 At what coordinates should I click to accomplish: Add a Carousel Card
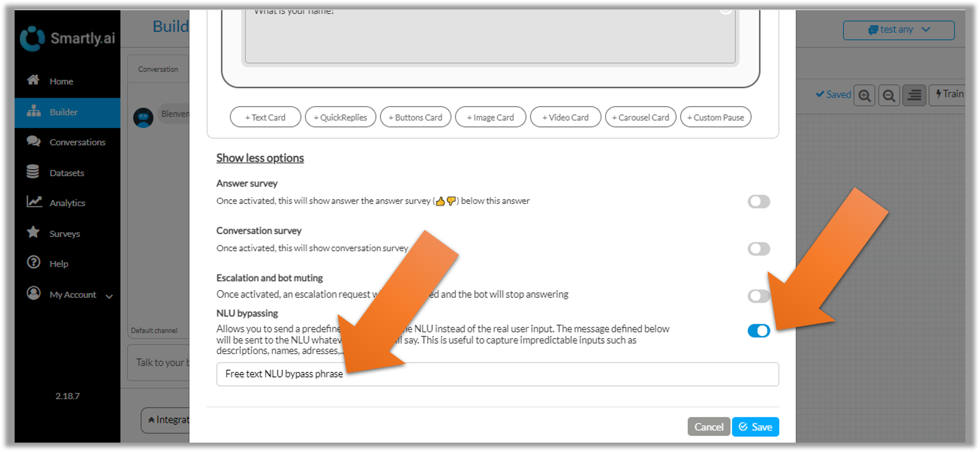pyautogui.click(x=640, y=117)
